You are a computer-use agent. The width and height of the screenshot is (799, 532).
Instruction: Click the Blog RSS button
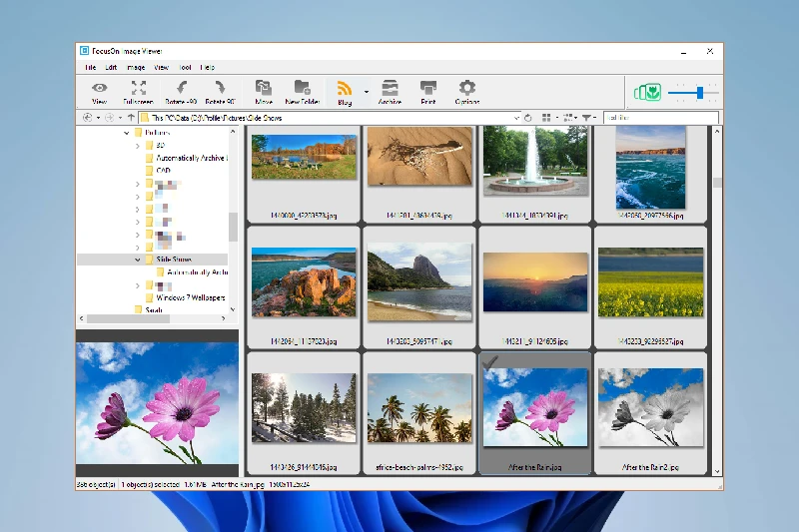tap(345, 90)
